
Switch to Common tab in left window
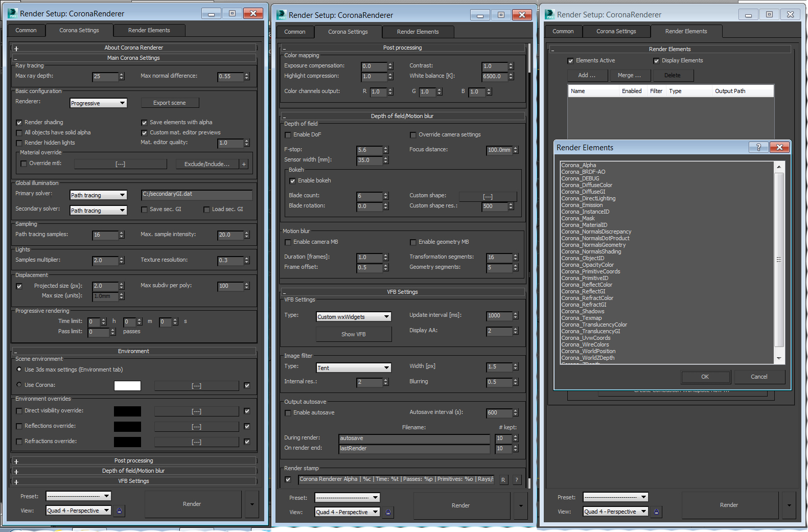(26, 31)
